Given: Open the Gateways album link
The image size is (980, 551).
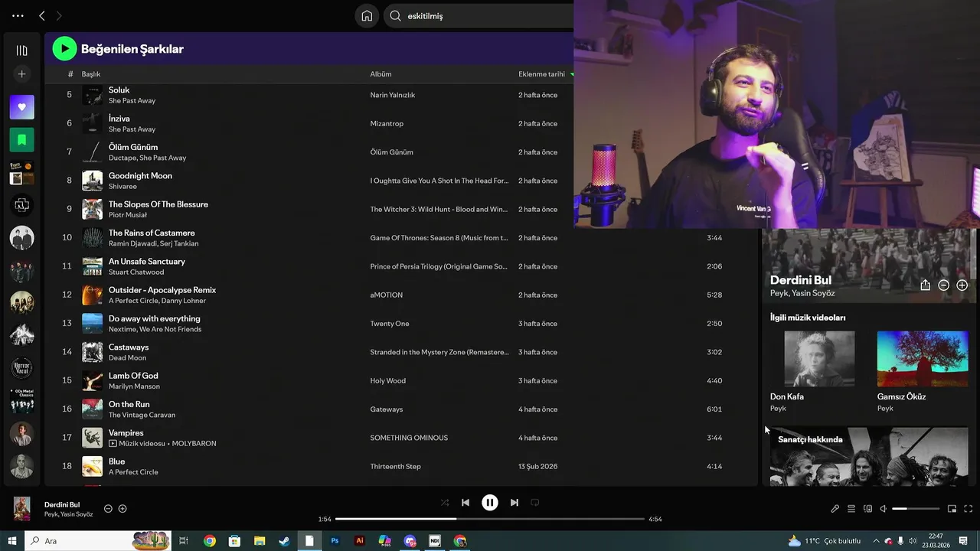Looking at the screenshot, I should [386, 409].
